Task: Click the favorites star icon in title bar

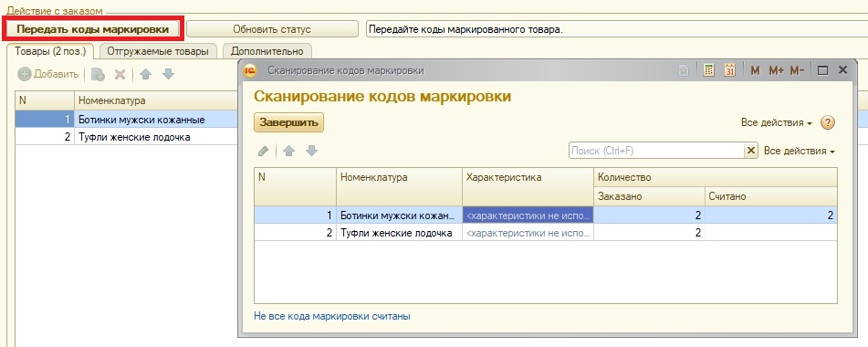Action: point(684,70)
